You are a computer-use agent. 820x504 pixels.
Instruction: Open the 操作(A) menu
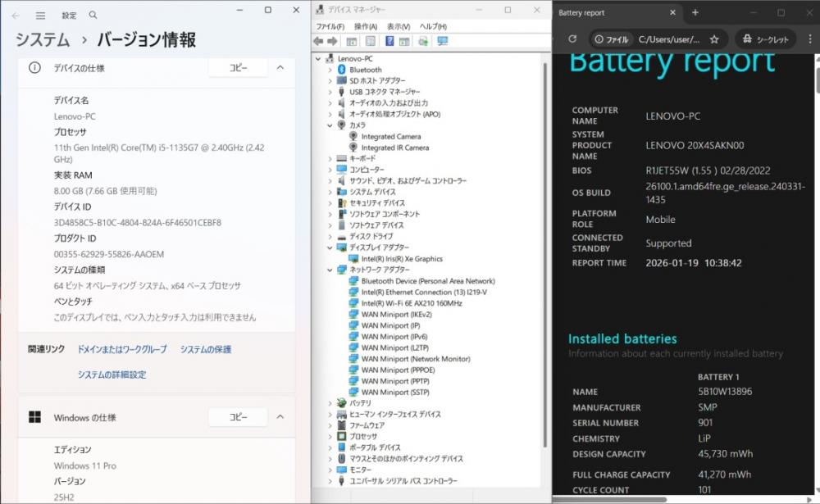[x=366, y=26]
